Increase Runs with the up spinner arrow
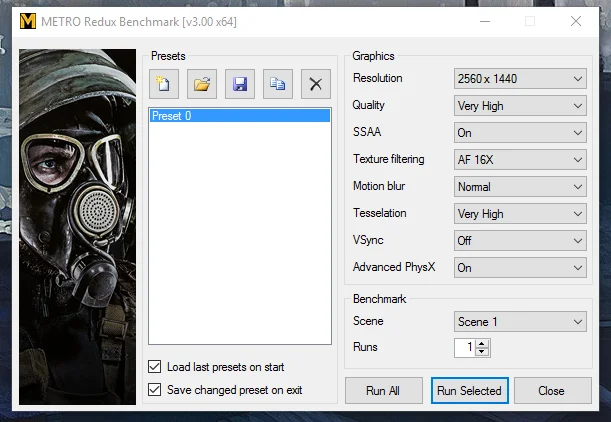The width and height of the screenshot is (611, 422). click(482, 344)
